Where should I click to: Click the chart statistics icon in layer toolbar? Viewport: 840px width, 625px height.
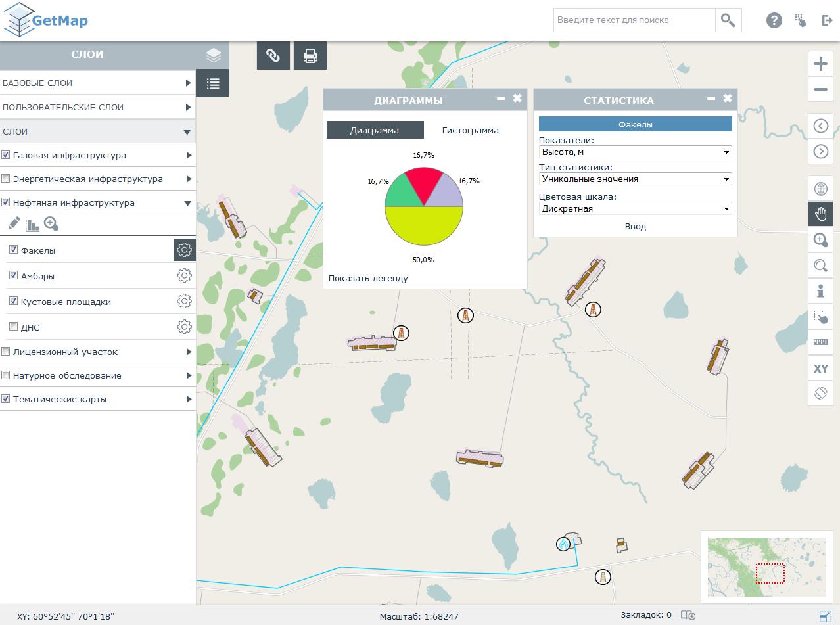pyautogui.click(x=33, y=225)
